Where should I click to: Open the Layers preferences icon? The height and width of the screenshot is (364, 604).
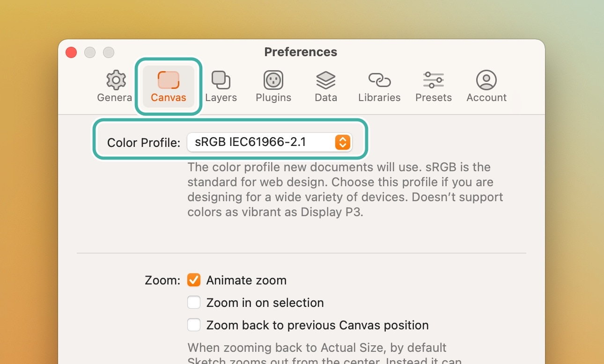point(221,80)
